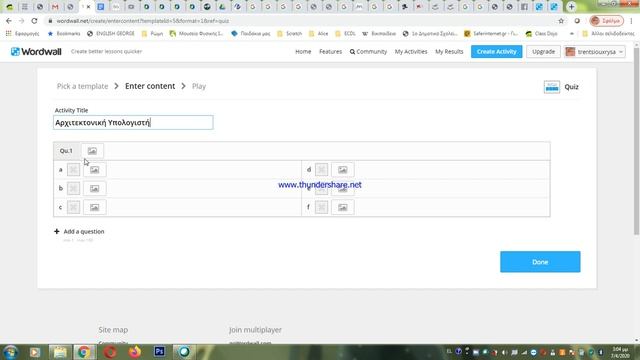Open the Chrome profile button
The width and height of the screenshot is (640, 360).
(607, 21)
